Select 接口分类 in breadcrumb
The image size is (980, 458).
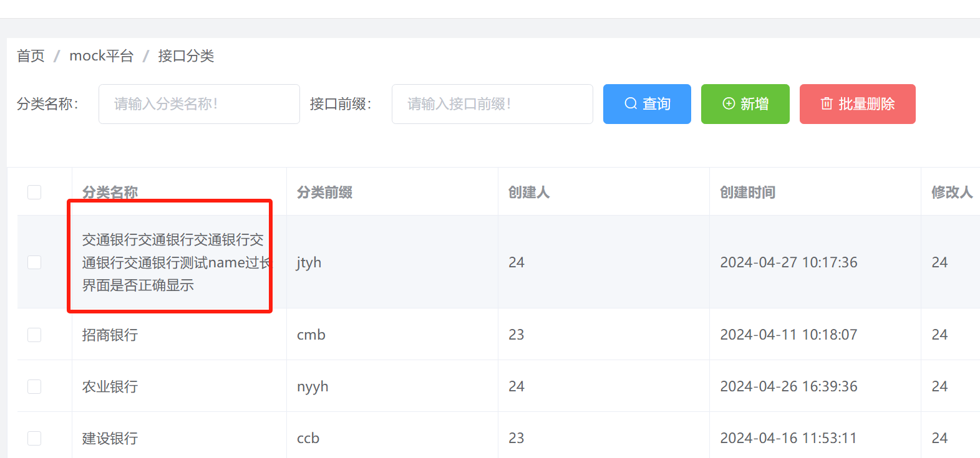[x=186, y=56]
